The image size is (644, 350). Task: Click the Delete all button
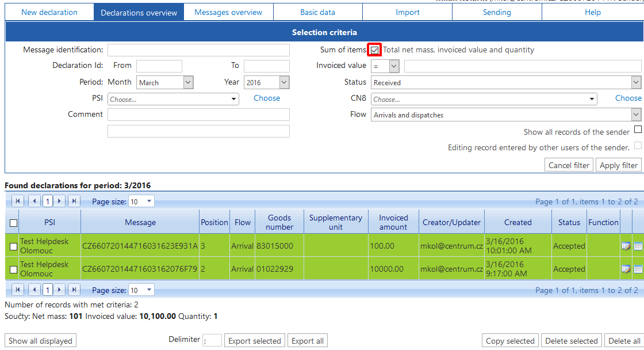tap(624, 341)
